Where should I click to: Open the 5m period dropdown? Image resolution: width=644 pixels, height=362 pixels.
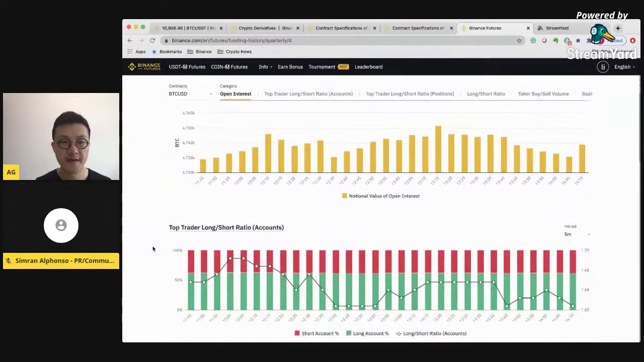[x=577, y=234]
